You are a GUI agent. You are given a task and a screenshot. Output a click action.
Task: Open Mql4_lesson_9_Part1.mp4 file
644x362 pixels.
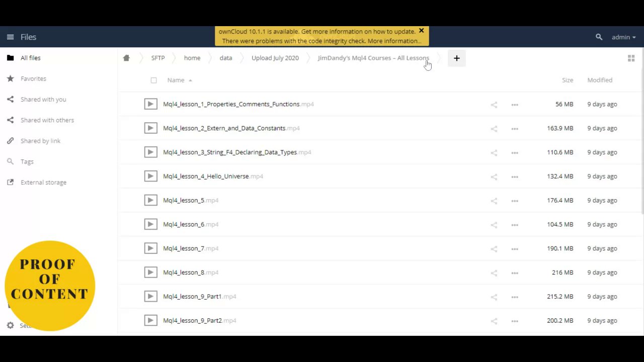pos(199,297)
